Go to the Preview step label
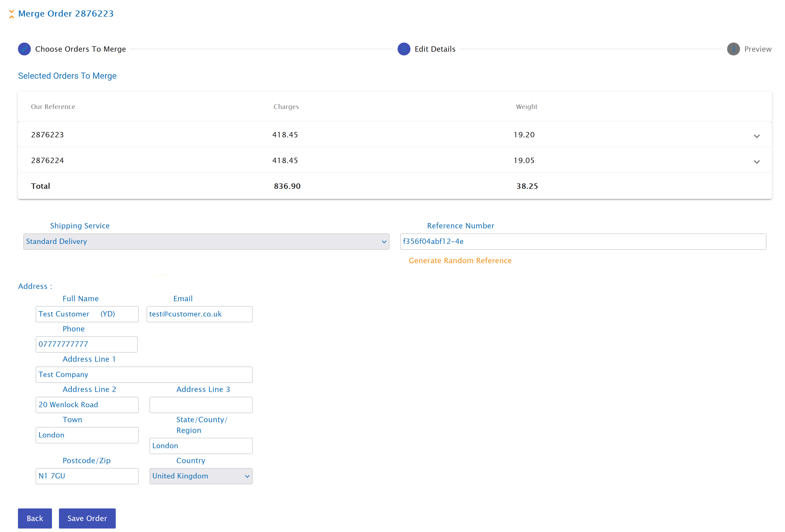Viewport: 785px width, 532px height. pyautogui.click(x=758, y=49)
